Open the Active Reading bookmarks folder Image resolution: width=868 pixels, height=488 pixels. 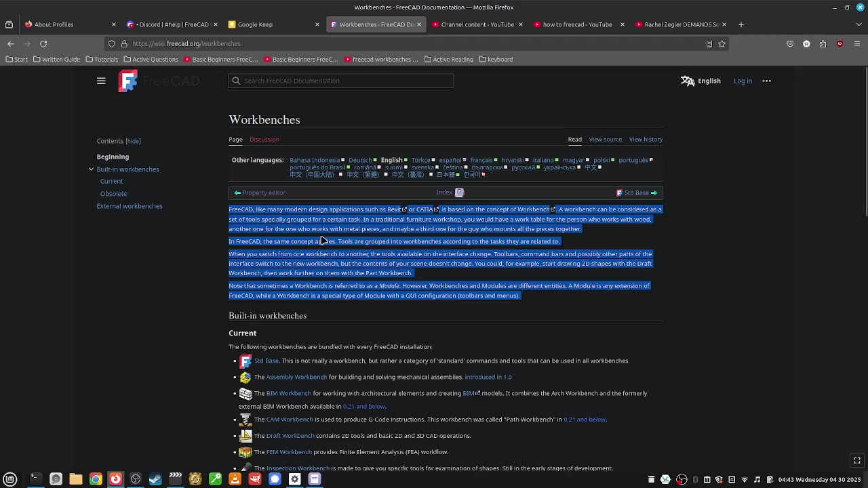pos(449,60)
